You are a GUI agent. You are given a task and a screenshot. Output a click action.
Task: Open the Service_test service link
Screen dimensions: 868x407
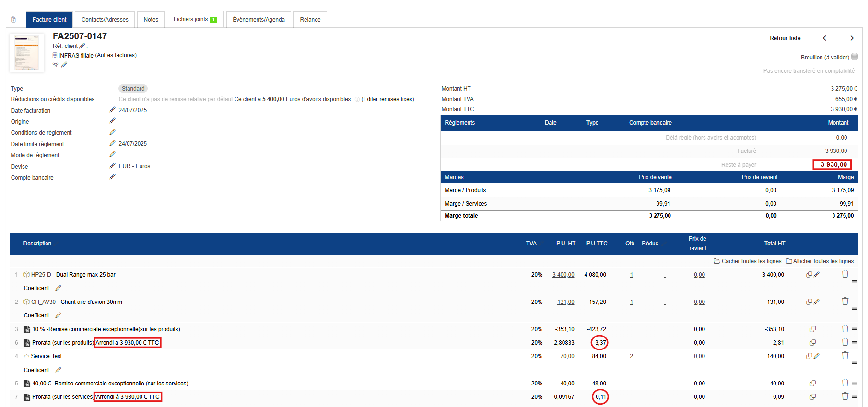pos(47,356)
